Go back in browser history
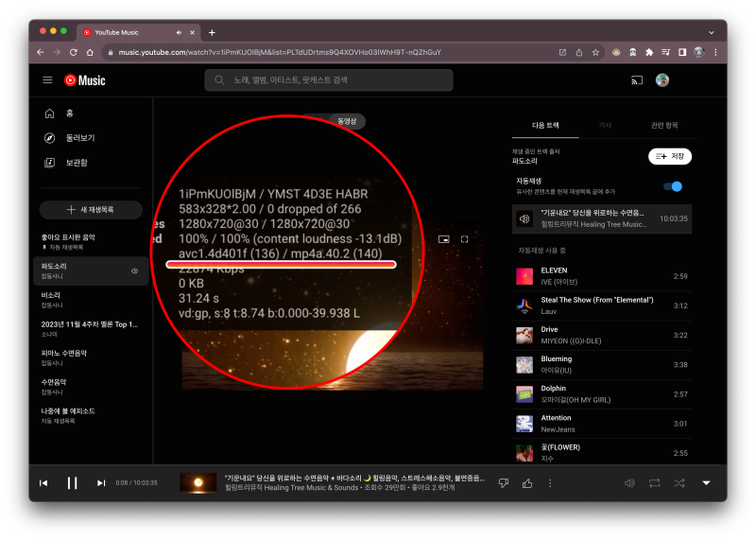 coord(41,52)
